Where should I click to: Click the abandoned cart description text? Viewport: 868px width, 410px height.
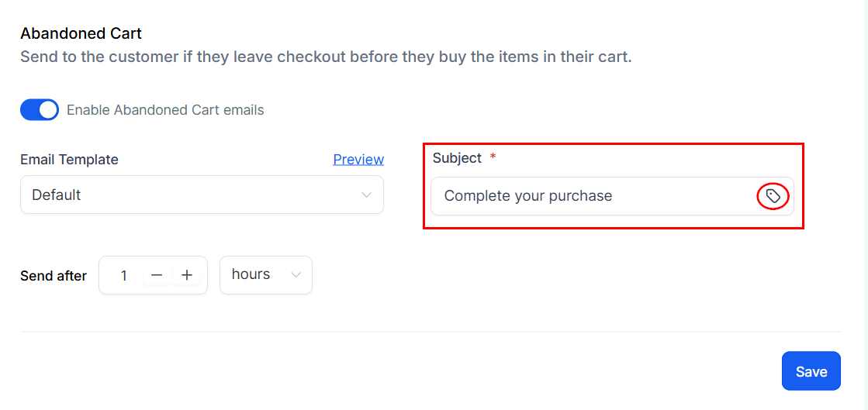pyautogui.click(x=326, y=57)
